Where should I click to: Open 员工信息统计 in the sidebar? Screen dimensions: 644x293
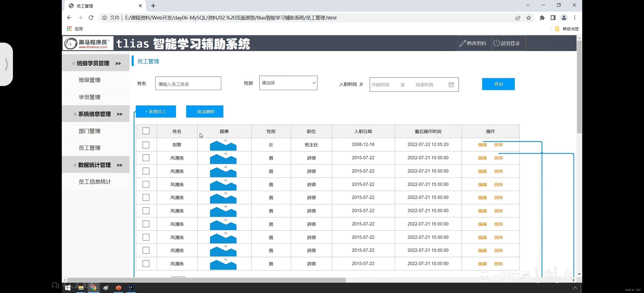[x=95, y=182]
